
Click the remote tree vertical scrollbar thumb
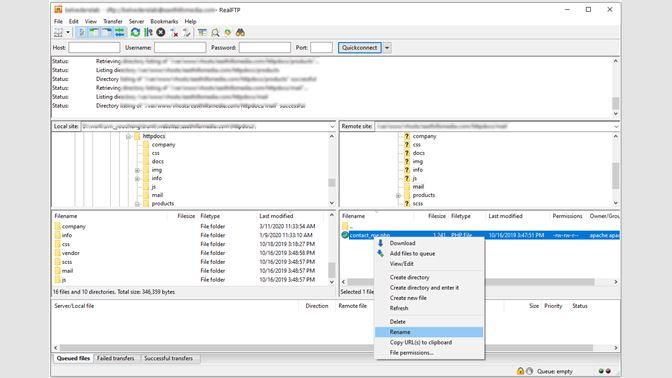pyautogui.click(x=615, y=175)
